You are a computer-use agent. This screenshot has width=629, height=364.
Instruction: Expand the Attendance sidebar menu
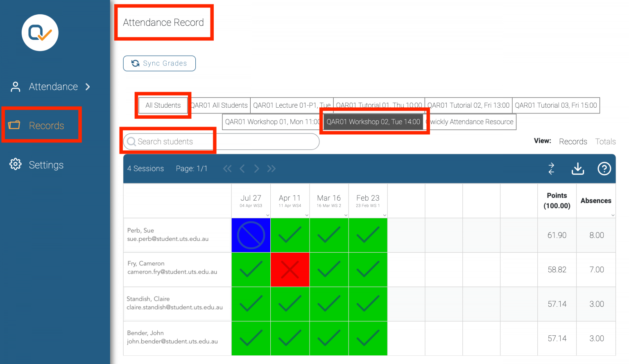click(53, 87)
